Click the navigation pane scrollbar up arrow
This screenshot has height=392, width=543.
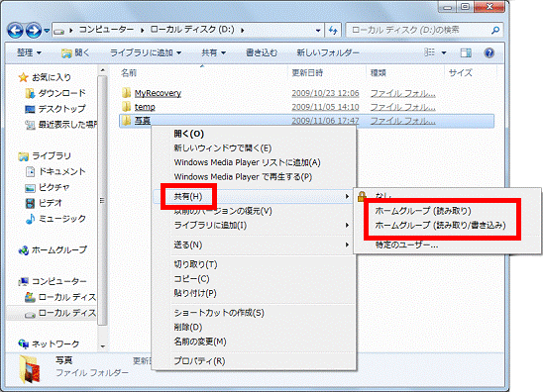tap(102, 70)
